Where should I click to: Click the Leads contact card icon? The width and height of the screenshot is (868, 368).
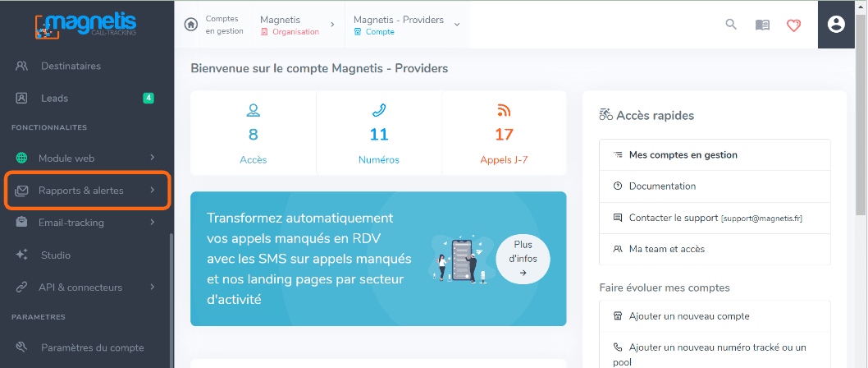(x=21, y=98)
